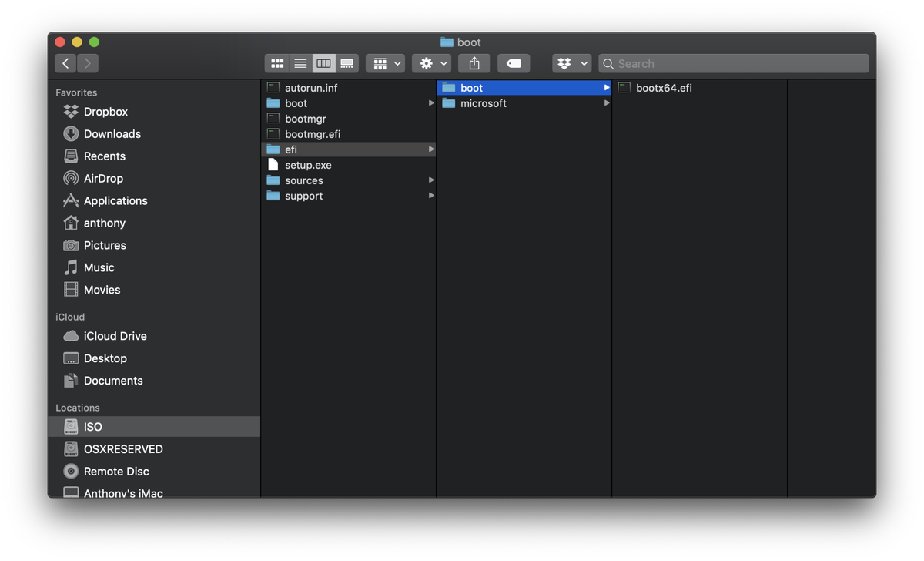This screenshot has height=561, width=924.
Task: Click the Share button in the toolbar
Action: click(x=474, y=63)
